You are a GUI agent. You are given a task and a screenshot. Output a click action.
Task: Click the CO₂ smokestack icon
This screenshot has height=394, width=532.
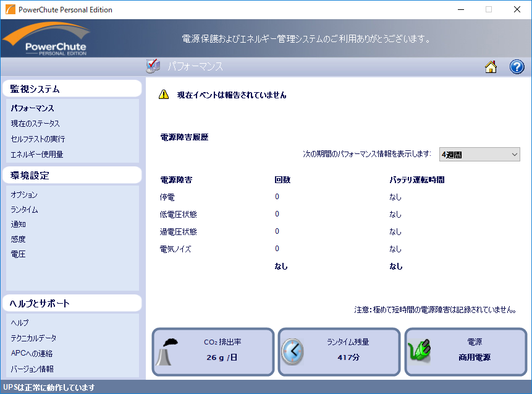[x=167, y=352]
